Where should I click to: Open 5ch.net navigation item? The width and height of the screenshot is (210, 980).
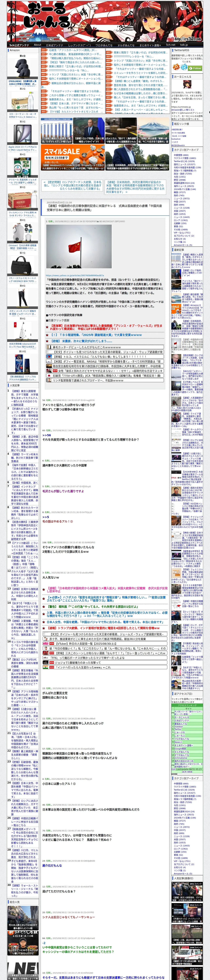[171, 45]
